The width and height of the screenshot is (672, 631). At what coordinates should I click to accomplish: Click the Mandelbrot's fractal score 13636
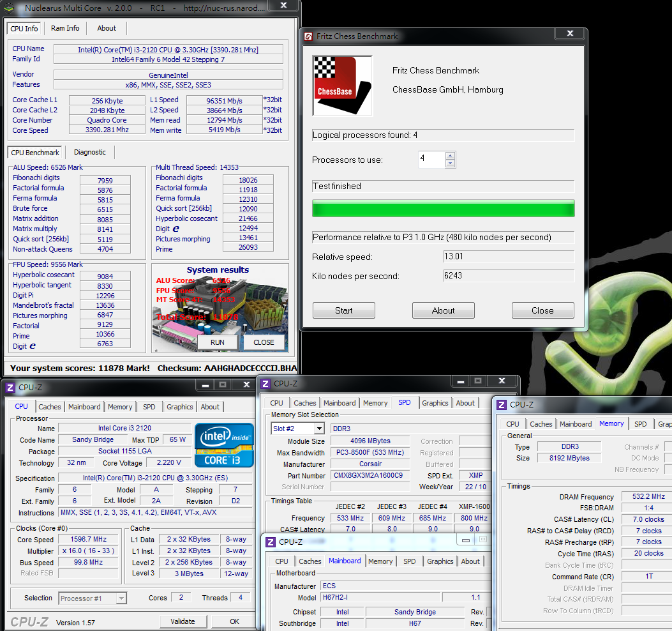pos(105,305)
